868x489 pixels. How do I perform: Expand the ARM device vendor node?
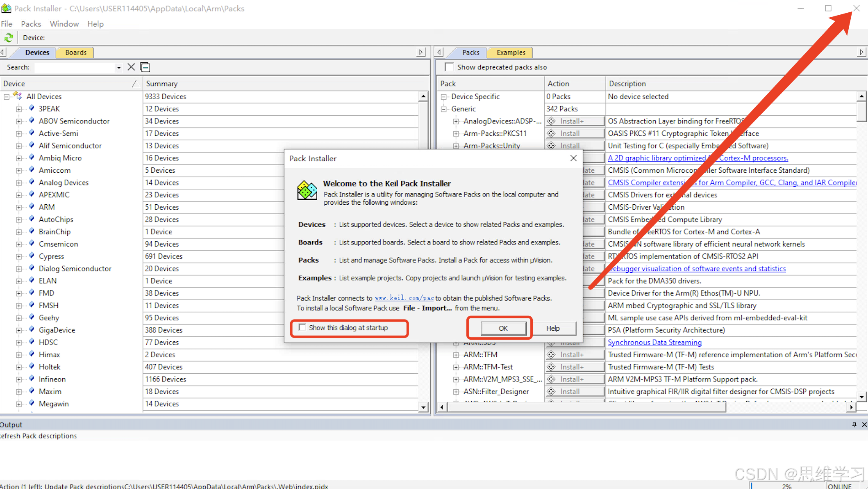pos(19,207)
